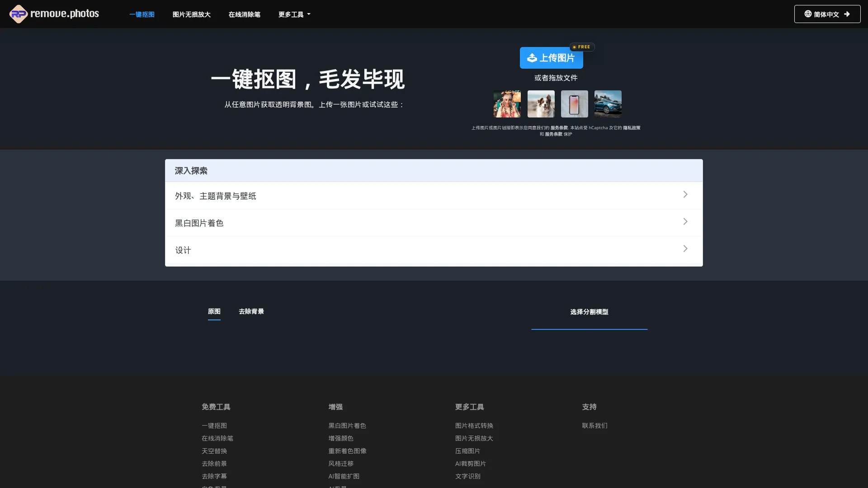Select the blue car sample image
Image resolution: width=868 pixels, height=488 pixels.
pyautogui.click(x=608, y=104)
